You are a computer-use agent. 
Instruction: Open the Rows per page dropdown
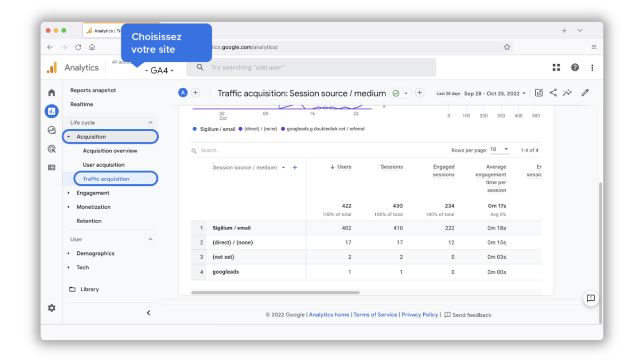click(499, 149)
